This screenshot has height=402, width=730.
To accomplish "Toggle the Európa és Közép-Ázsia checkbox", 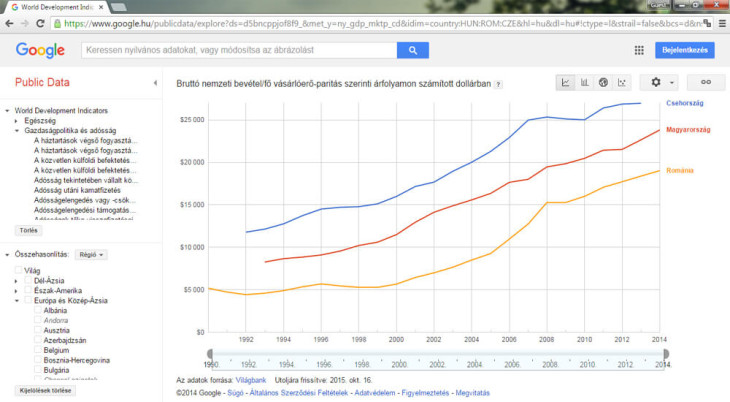I will (x=28, y=300).
